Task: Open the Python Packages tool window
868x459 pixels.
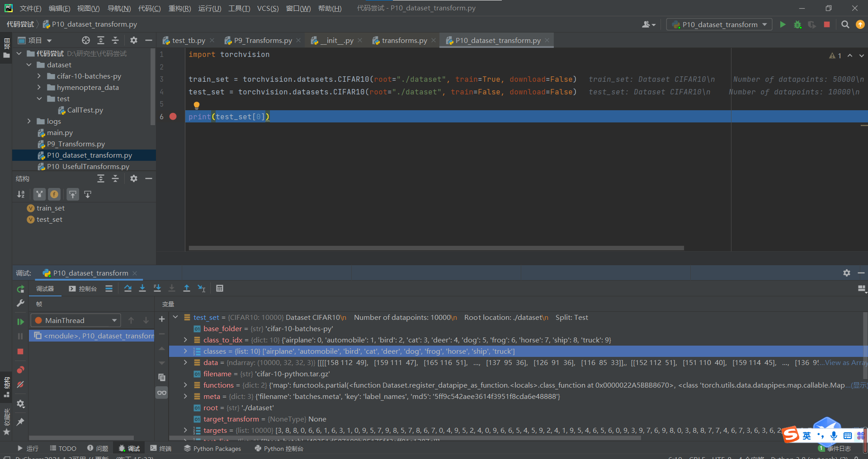Action: tap(212, 449)
